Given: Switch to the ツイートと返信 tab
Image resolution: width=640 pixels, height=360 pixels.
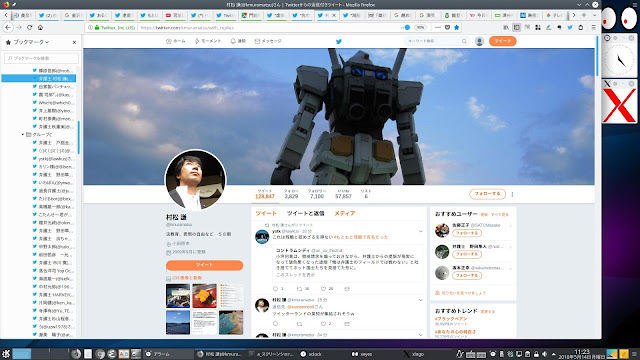Looking at the screenshot, I should click(305, 213).
